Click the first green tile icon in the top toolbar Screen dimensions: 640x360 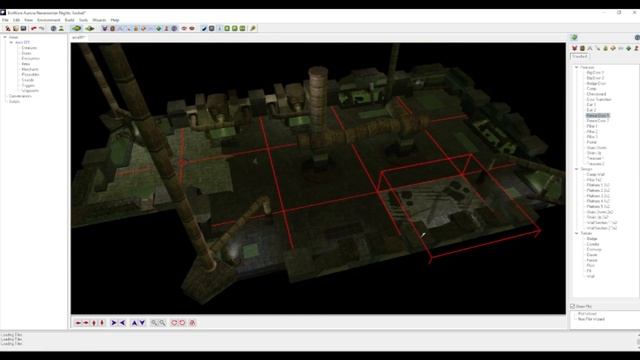click(x=76, y=29)
